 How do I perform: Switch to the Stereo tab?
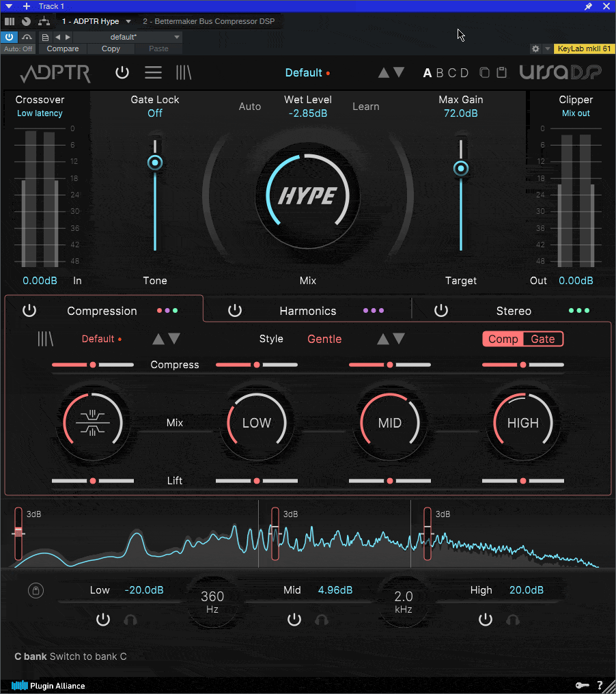click(x=514, y=311)
